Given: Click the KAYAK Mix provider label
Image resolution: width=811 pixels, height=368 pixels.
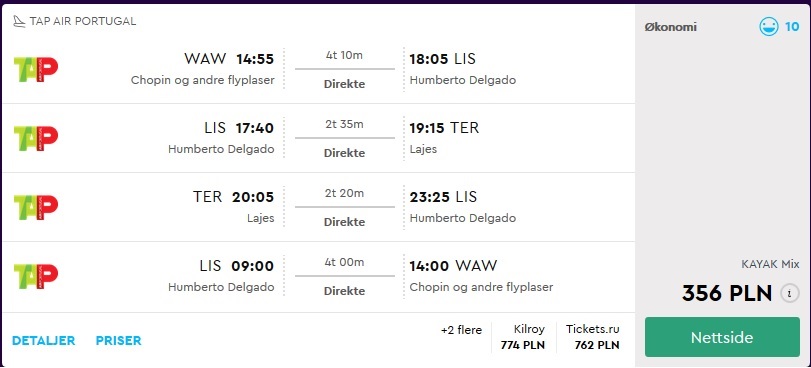Looking at the screenshot, I should point(770,264).
